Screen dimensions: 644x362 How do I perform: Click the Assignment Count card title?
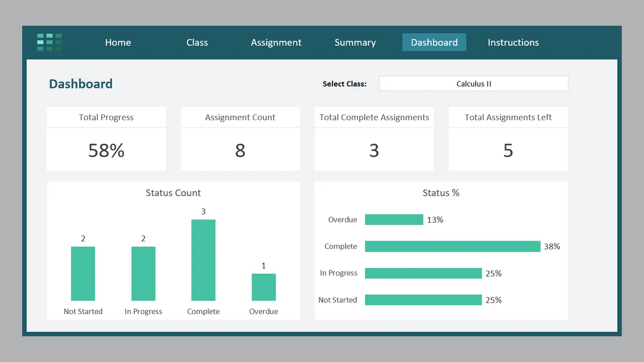pyautogui.click(x=240, y=118)
